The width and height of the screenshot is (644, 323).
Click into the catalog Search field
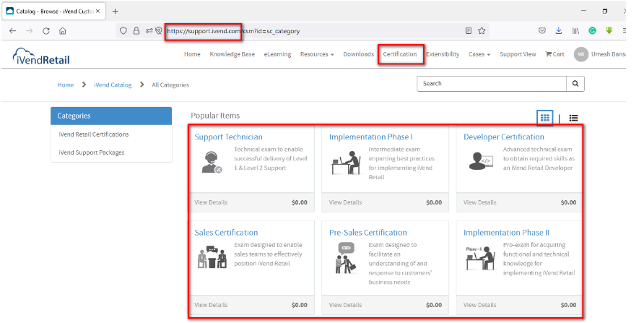pyautogui.click(x=492, y=83)
